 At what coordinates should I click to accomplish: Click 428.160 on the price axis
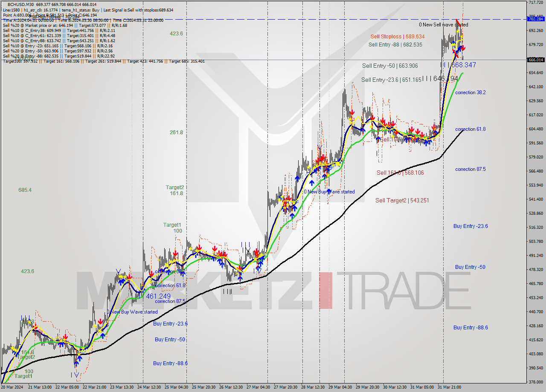[536, 326]
